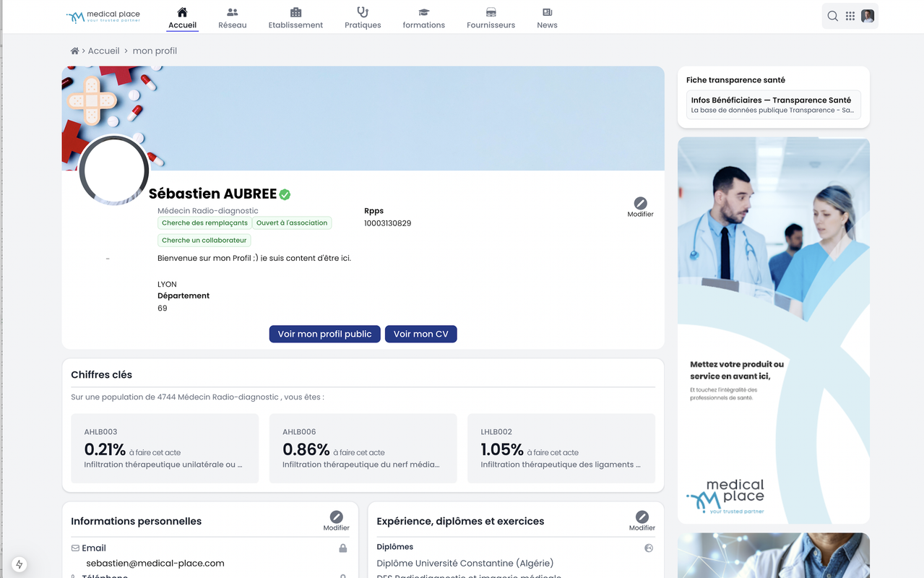Click the Médecin Radio-diagnostic specialty text

coord(208,211)
